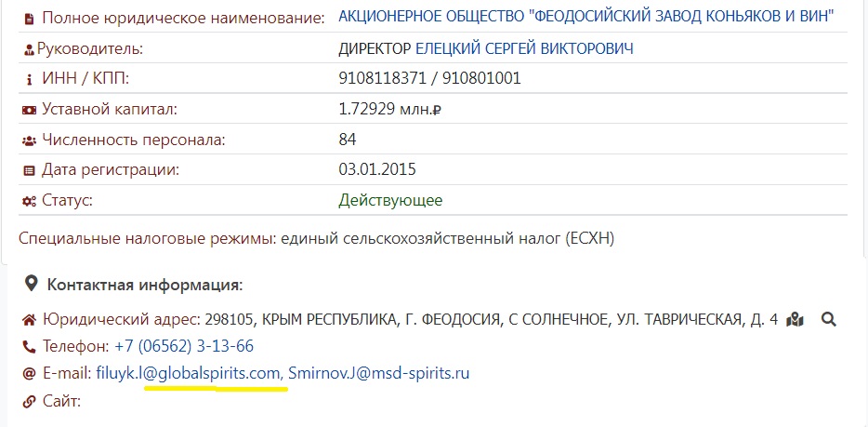Click the people icon beside Численность персонала

tap(29, 140)
